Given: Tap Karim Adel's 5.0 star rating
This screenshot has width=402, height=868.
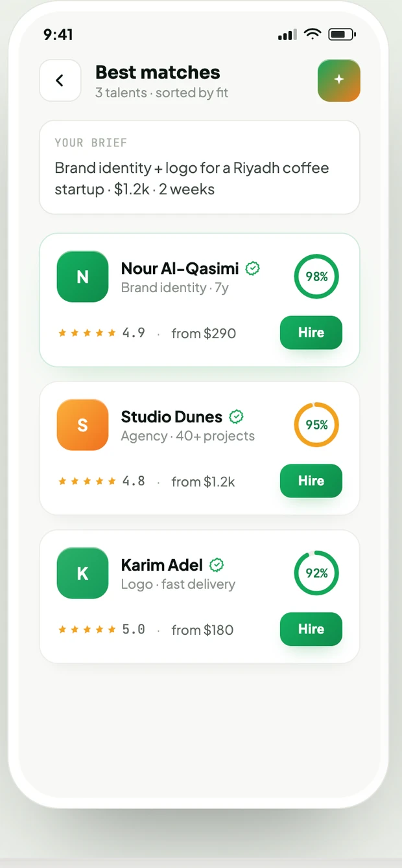Looking at the screenshot, I should (x=102, y=630).
